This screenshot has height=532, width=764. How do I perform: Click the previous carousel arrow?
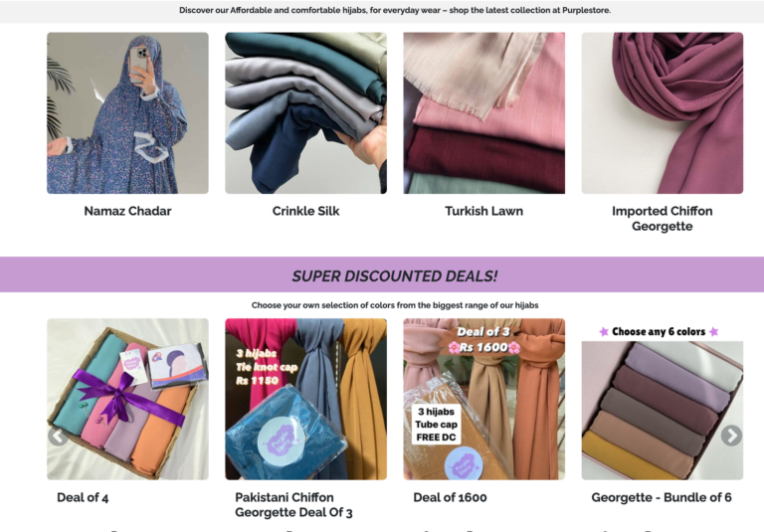click(58, 436)
